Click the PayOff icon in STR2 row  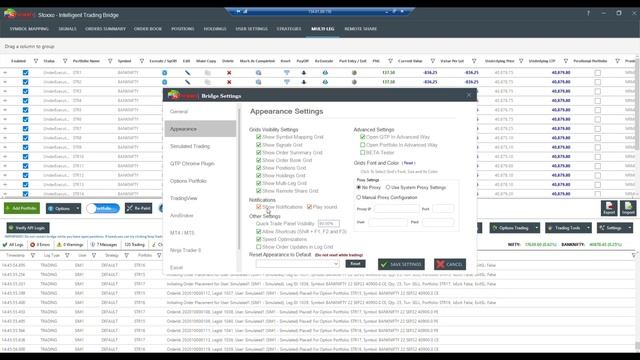304,82
